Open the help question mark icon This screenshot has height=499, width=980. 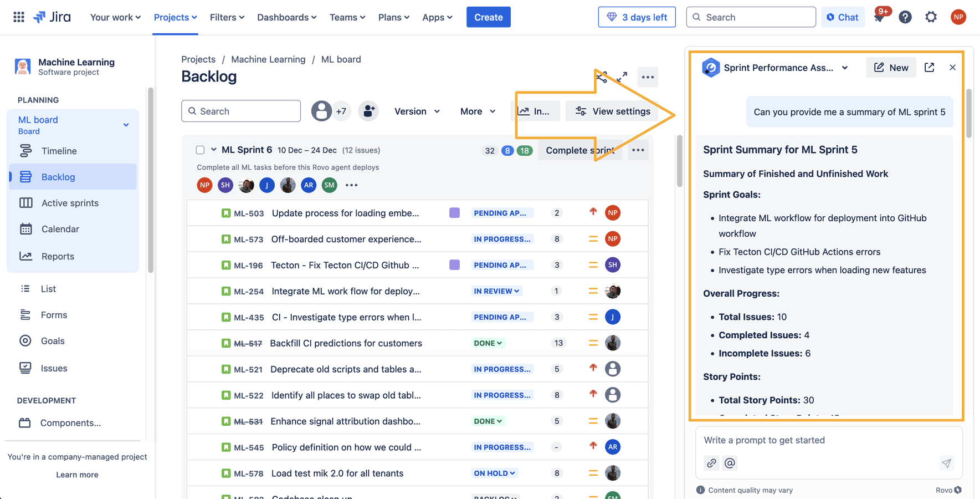point(905,17)
